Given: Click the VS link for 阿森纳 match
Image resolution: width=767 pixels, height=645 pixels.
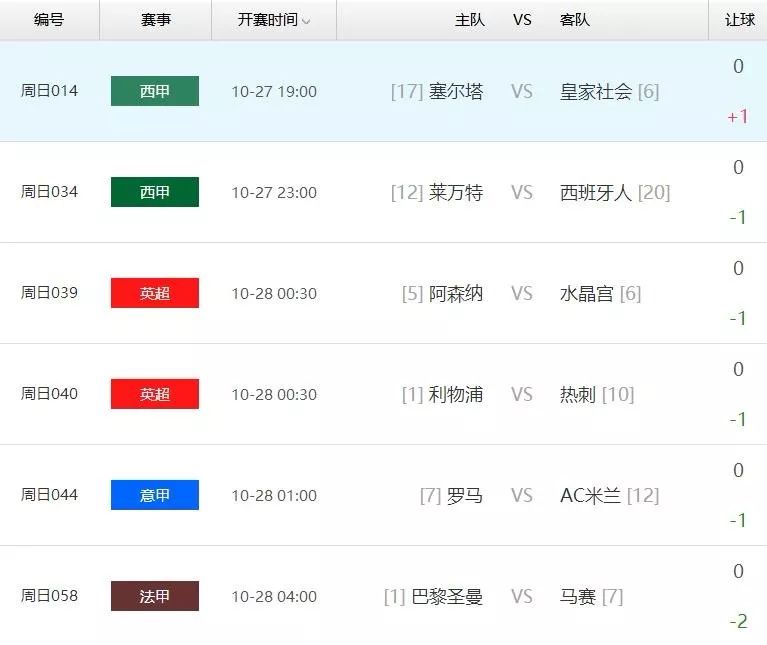Looking at the screenshot, I should click(x=522, y=293).
